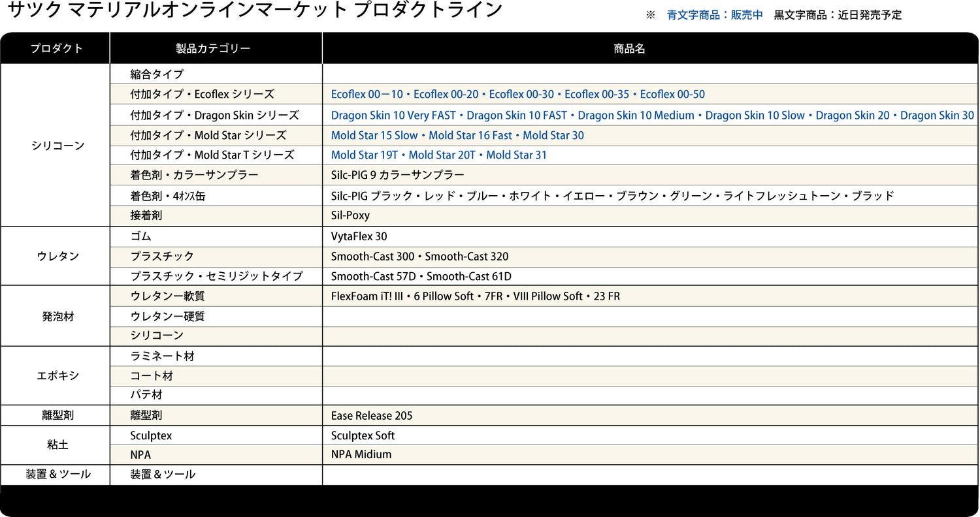Open the Mold Star 15 Slow link
The image size is (980, 517).
(x=374, y=136)
